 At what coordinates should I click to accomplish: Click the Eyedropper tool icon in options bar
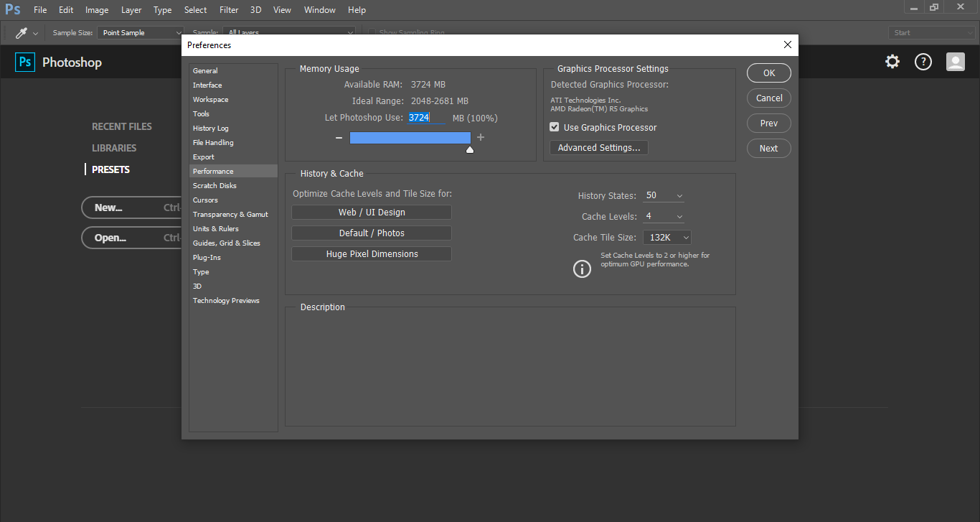22,33
